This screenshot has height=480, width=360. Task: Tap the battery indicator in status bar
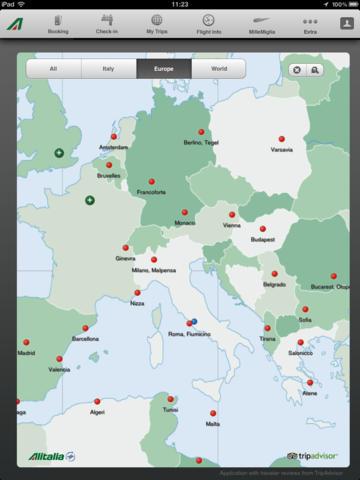[x=353, y=4]
